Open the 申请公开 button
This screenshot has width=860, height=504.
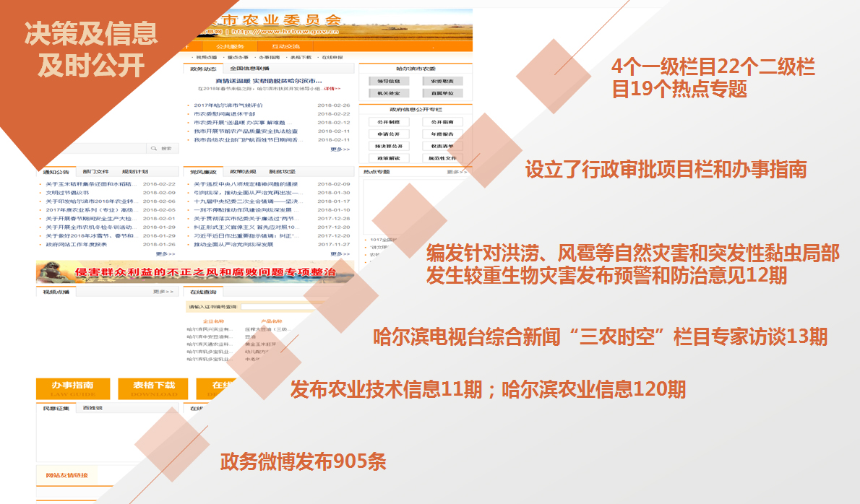tap(389, 134)
